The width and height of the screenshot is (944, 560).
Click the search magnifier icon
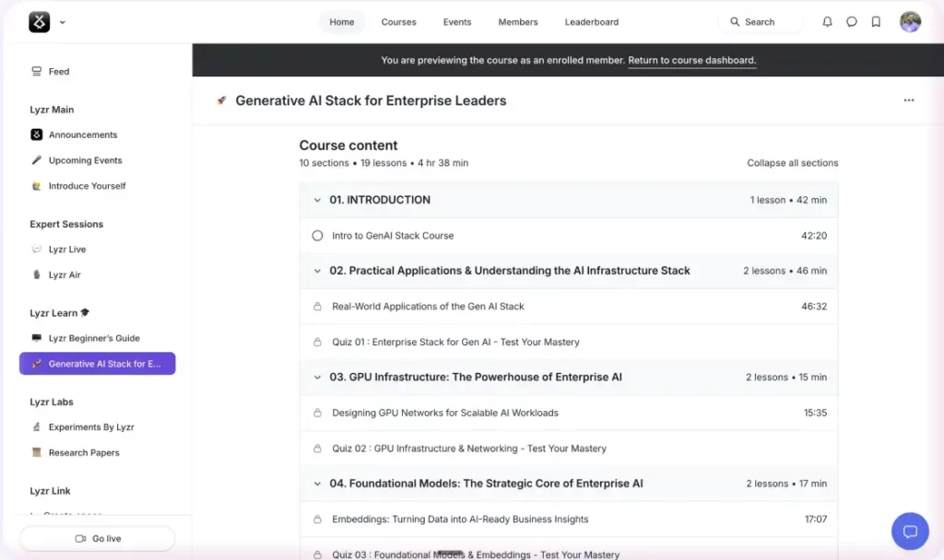click(735, 22)
